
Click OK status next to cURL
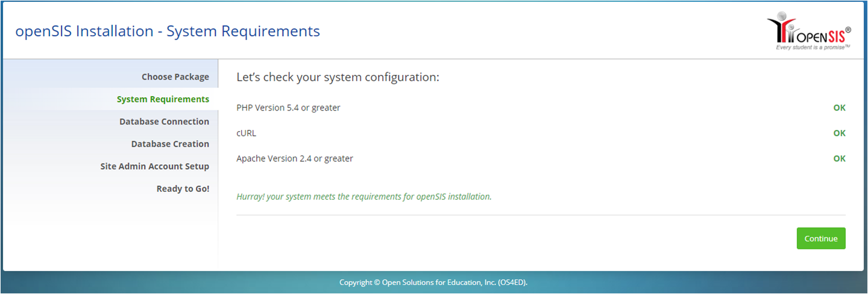click(x=839, y=133)
